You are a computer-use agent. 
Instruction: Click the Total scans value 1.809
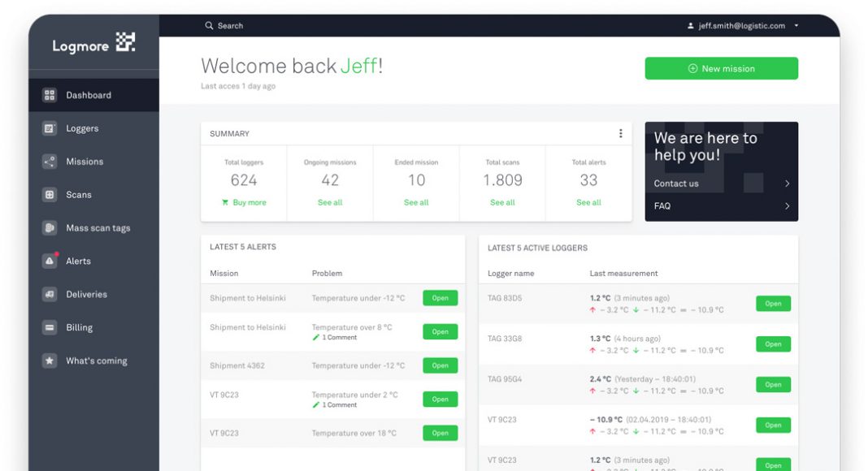[502, 180]
